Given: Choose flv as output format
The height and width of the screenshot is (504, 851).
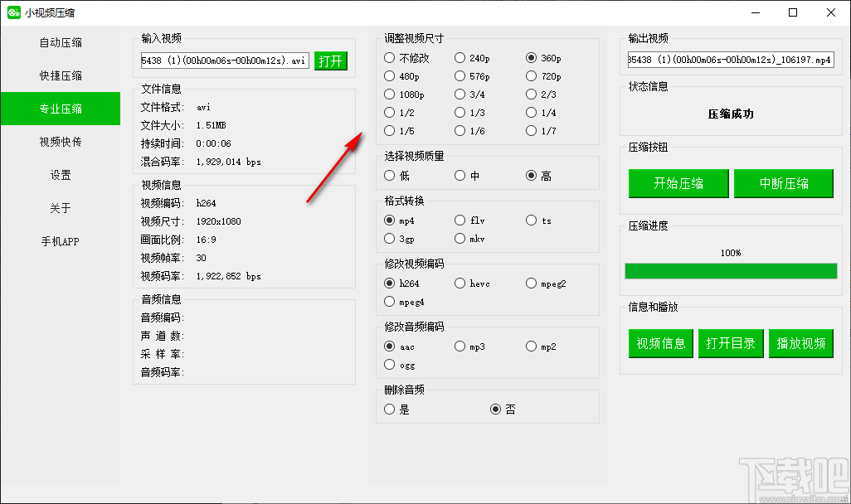Looking at the screenshot, I should pos(460,220).
